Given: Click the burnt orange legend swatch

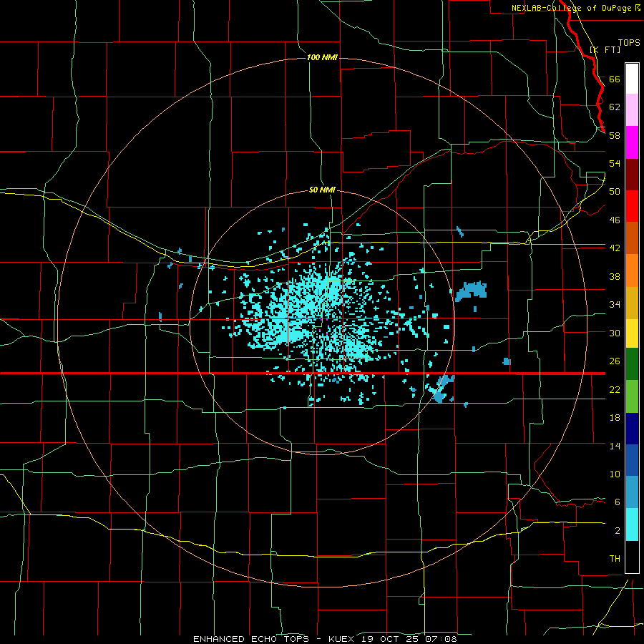Looking at the screenshot, I should [x=632, y=238].
